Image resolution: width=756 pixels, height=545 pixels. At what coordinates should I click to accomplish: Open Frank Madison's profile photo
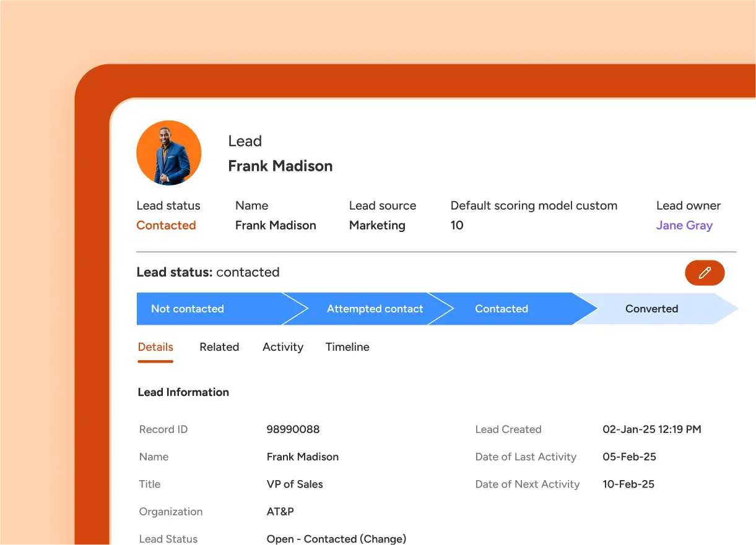click(168, 152)
